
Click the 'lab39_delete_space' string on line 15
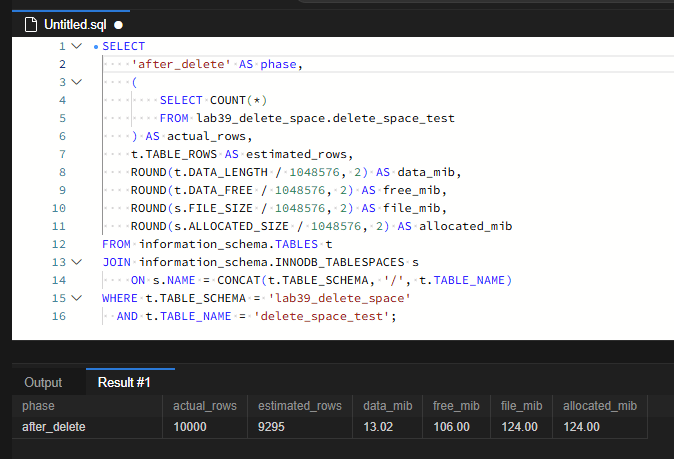click(x=340, y=298)
